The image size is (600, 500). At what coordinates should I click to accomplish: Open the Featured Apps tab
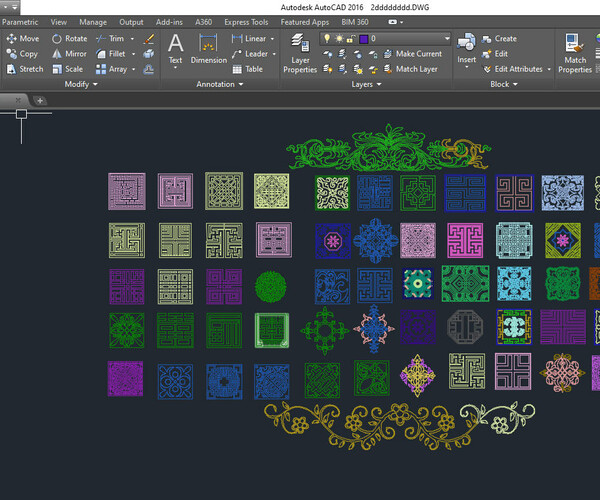coord(305,22)
